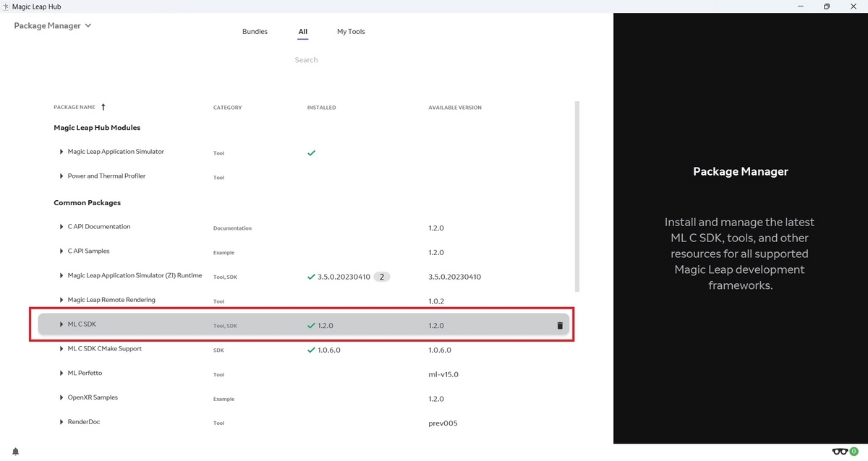Click the Search input field
Image resolution: width=868 pixels, height=461 pixels.
pyautogui.click(x=306, y=60)
